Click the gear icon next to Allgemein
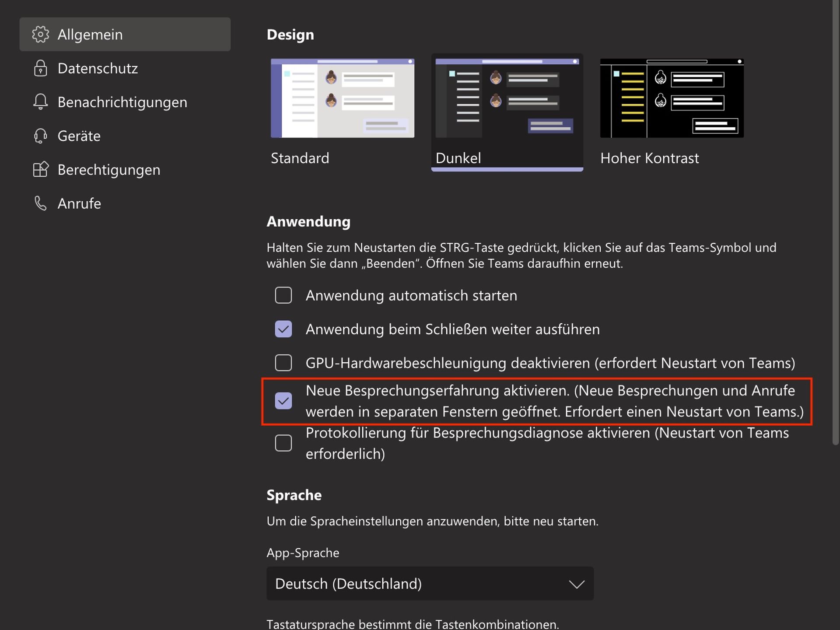The height and width of the screenshot is (630, 840). click(x=40, y=34)
